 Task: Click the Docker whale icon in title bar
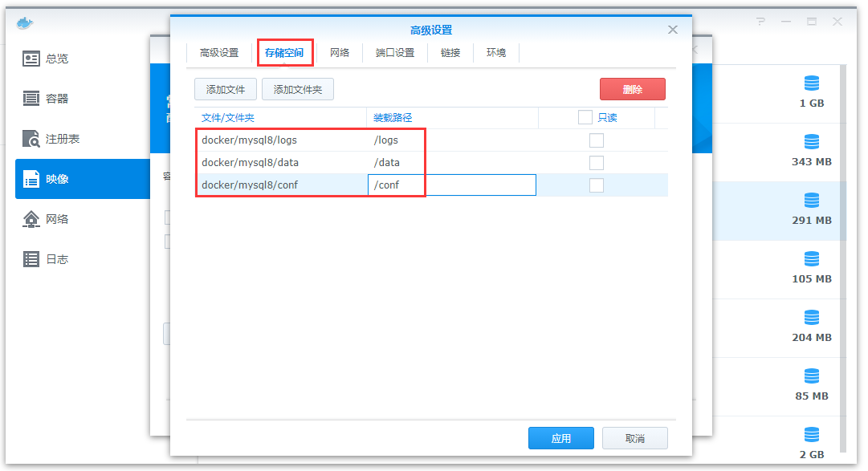pyautogui.click(x=26, y=22)
